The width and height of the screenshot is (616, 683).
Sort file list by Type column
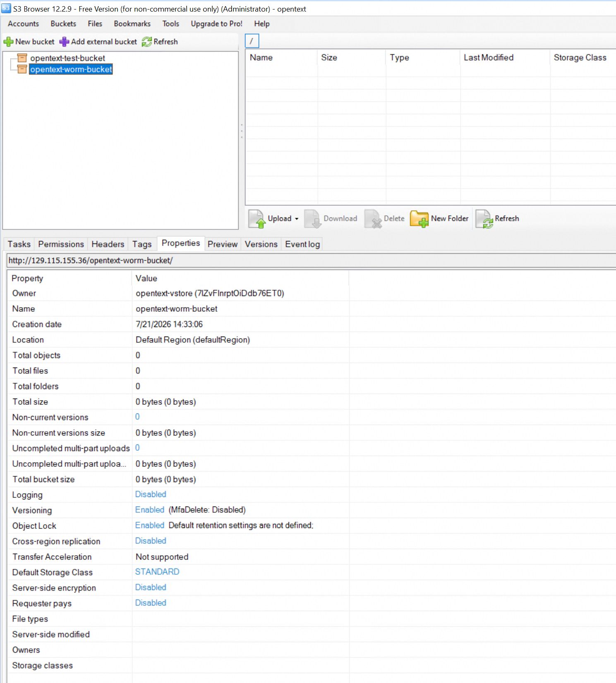[x=423, y=58]
